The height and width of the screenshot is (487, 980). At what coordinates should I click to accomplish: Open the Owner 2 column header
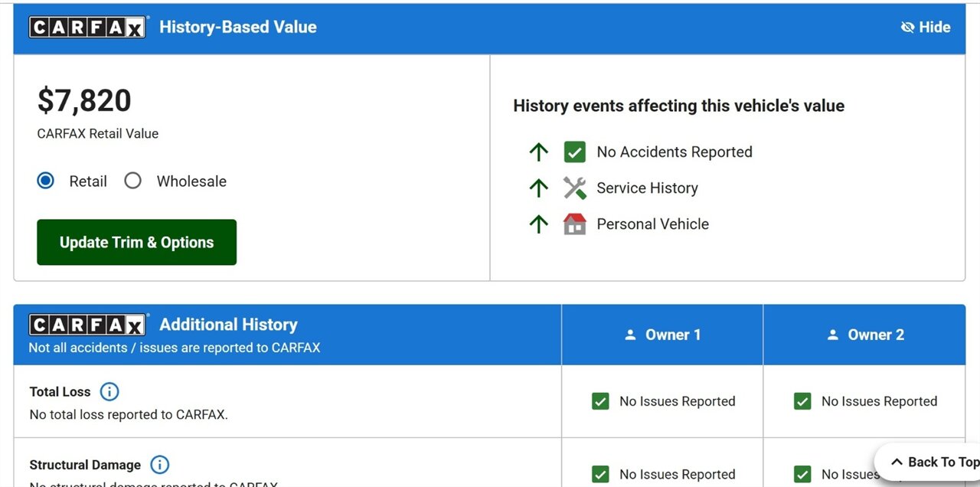point(864,335)
